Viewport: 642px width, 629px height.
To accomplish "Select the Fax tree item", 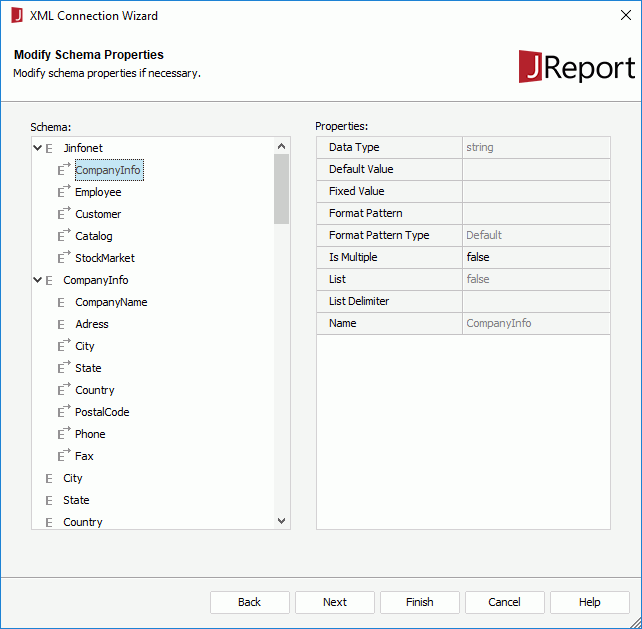I will pyautogui.click(x=84, y=456).
